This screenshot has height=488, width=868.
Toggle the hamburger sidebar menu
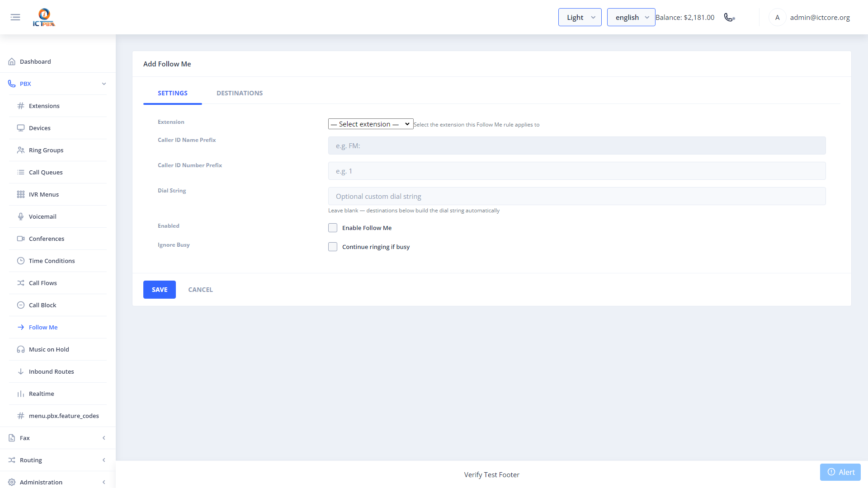coord(15,17)
